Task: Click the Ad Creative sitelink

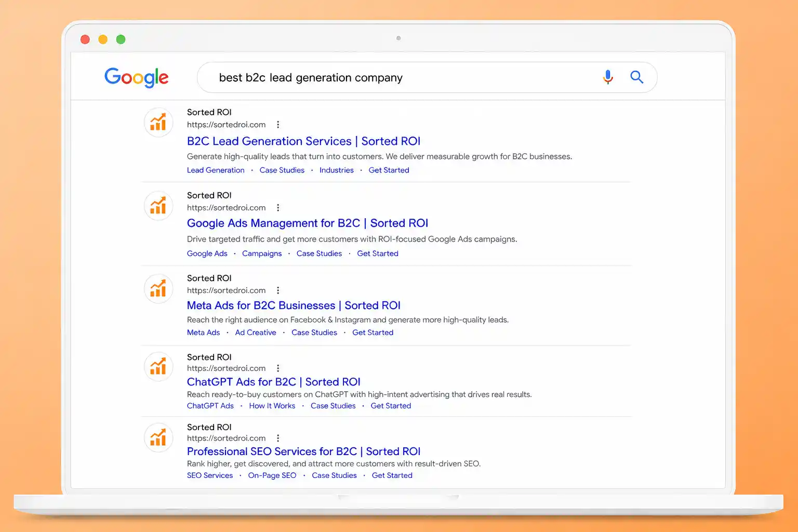Action: 256,332
